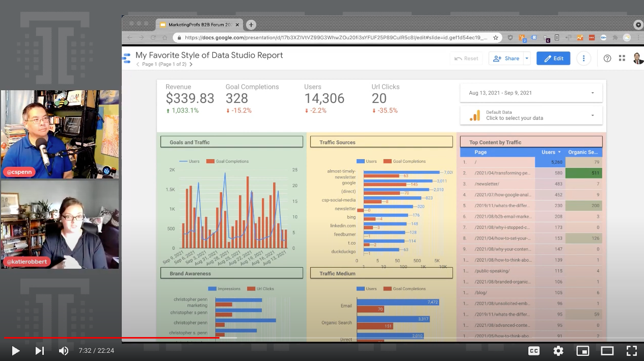This screenshot has width=644, height=361.
Task: Toggle theater mode view
Action: pyautogui.click(x=607, y=351)
